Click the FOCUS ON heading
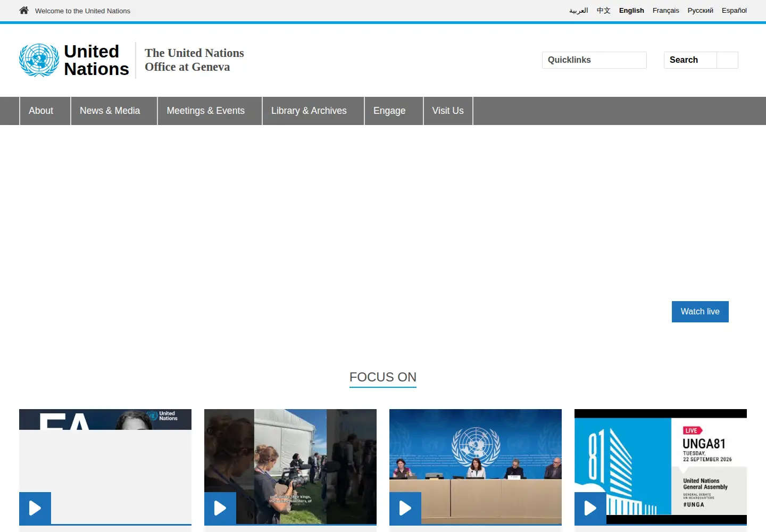766x532 pixels. [383, 377]
